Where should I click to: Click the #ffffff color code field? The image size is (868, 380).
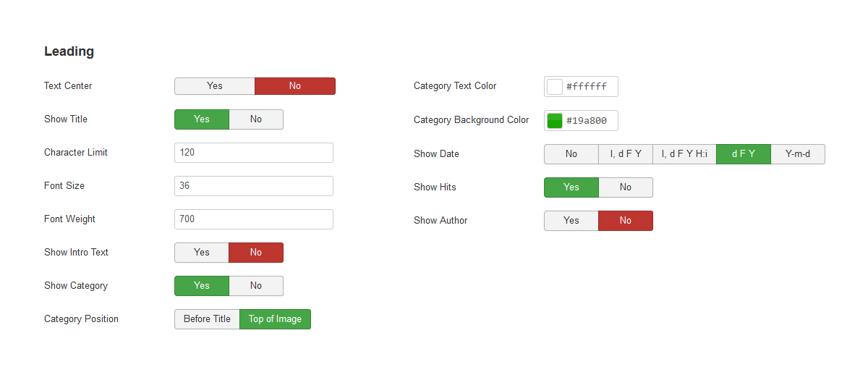click(x=589, y=87)
